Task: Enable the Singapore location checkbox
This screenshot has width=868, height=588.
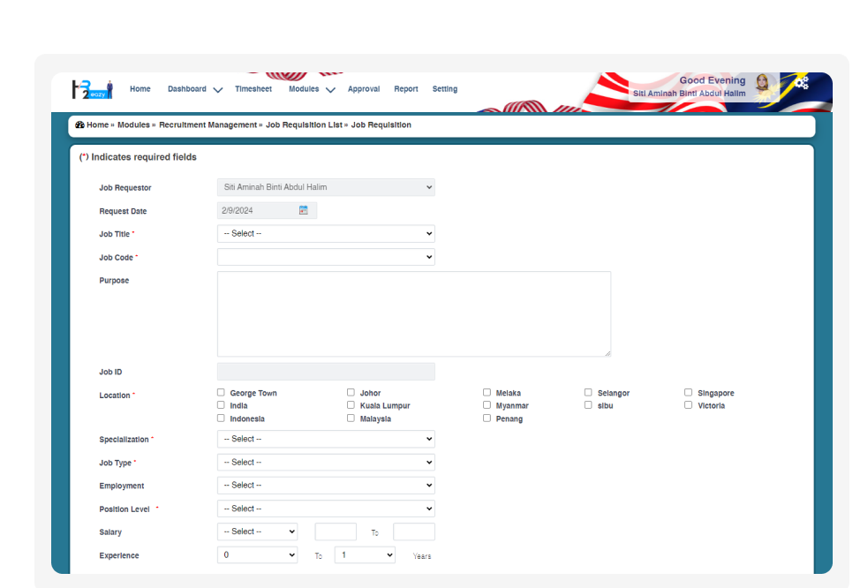Action: pyautogui.click(x=688, y=392)
